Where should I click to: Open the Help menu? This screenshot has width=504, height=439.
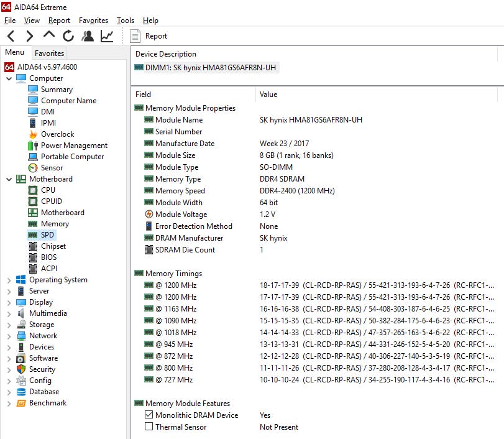click(150, 21)
